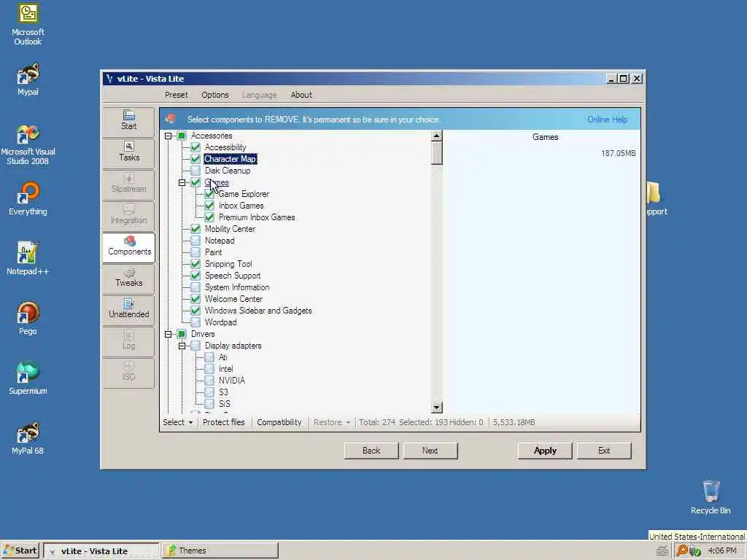Image resolution: width=747 pixels, height=560 pixels.
Task: Click the components banner icon
Action: click(x=171, y=119)
